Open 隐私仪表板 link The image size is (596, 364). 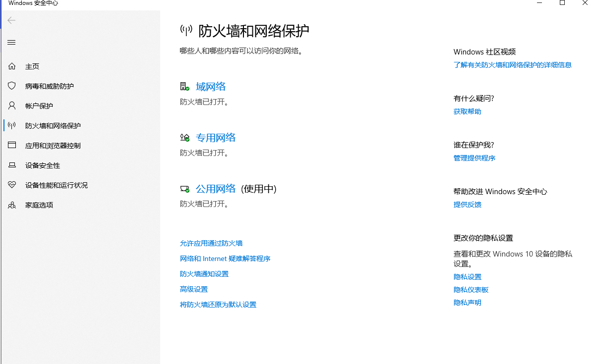471,290
